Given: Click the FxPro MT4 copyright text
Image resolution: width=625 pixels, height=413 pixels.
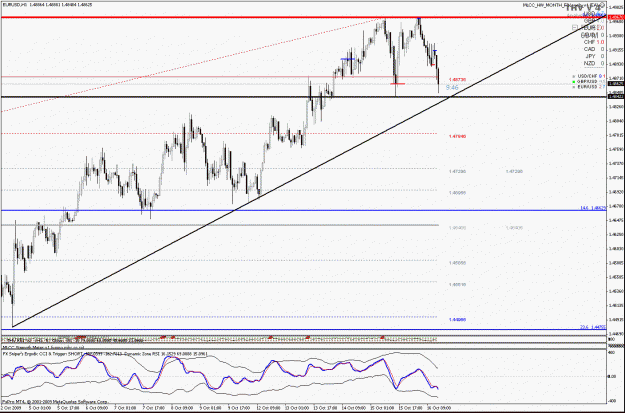Looking at the screenshot, I should pyautogui.click(x=55, y=401).
